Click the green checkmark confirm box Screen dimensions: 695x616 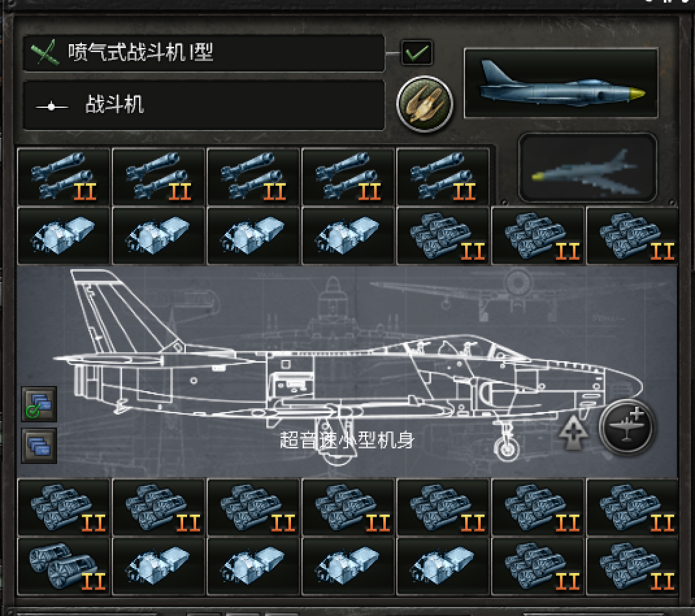[x=416, y=53]
